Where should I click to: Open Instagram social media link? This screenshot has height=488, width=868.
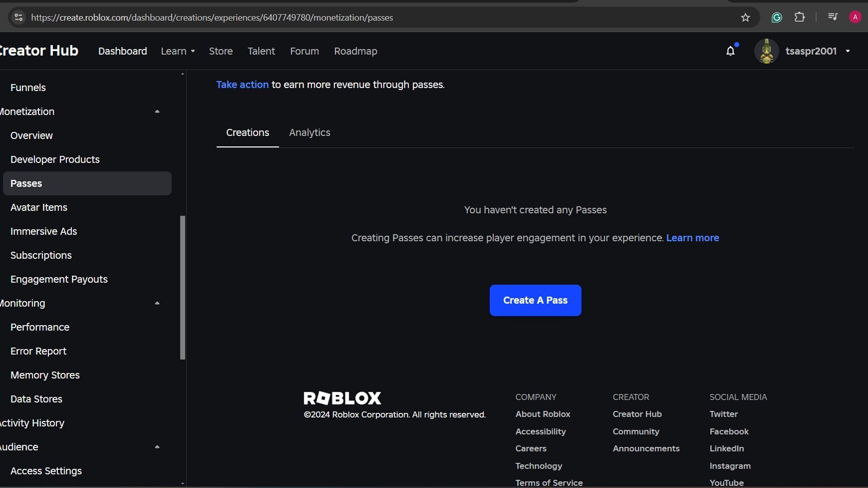730,466
